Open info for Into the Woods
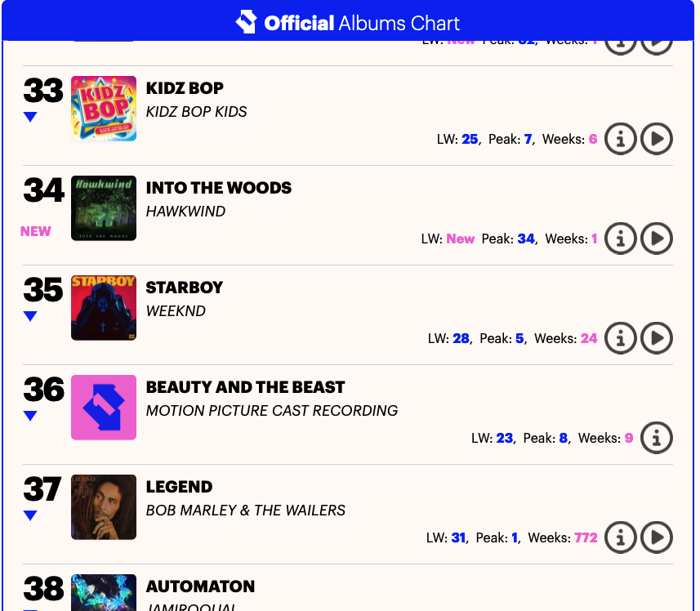Image resolution: width=700 pixels, height=611 pixels. click(621, 239)
